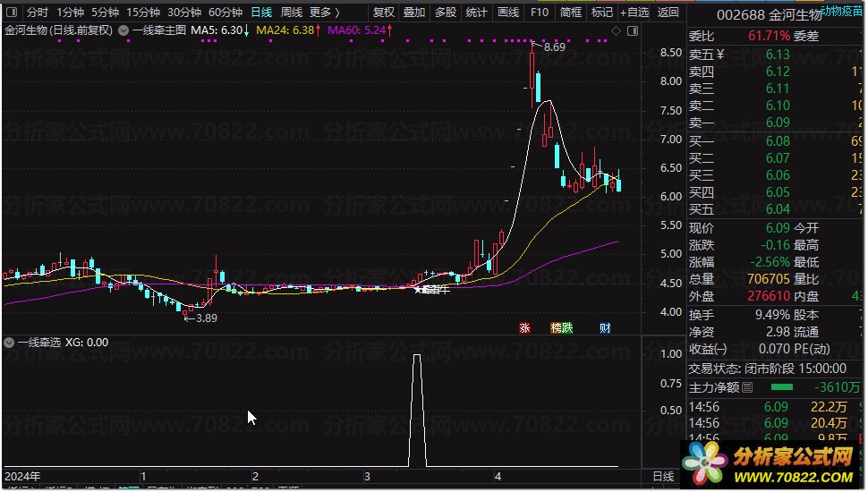Select the 5分钟 period tab

click(x=105, y=13)
